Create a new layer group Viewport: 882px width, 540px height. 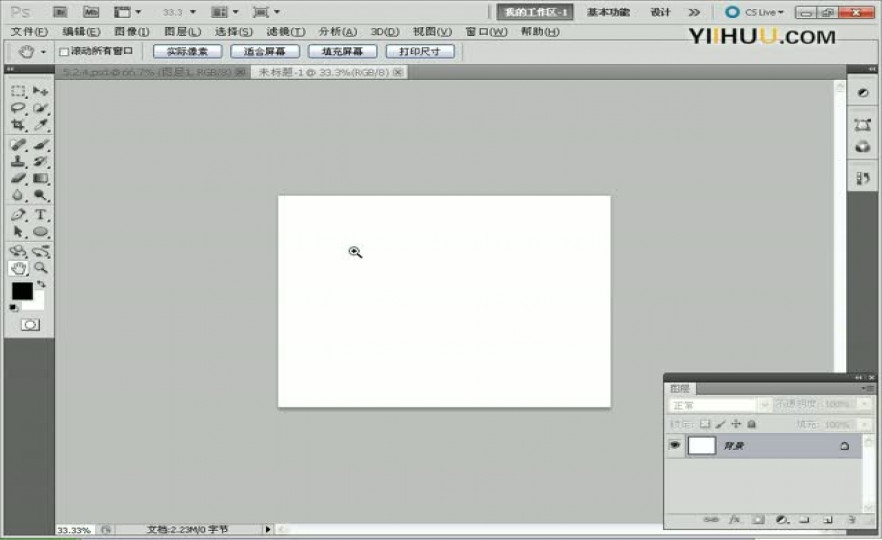[x=804, y=520]
